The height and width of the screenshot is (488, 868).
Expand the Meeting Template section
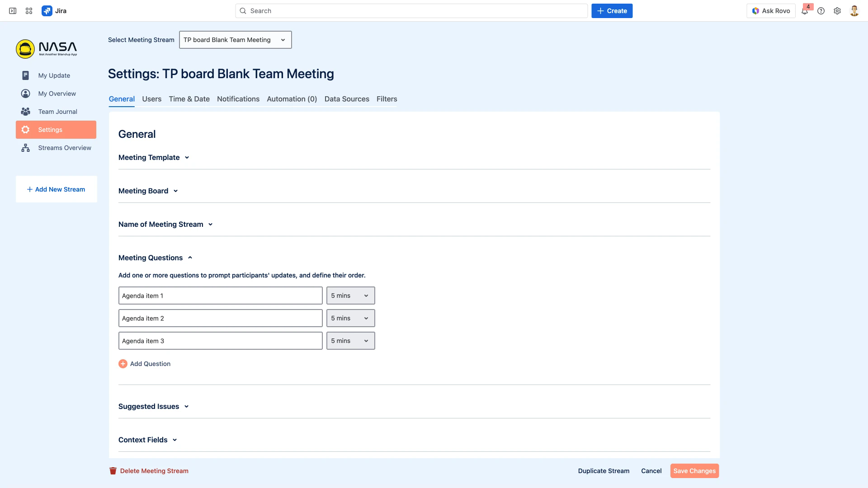[x=187, y=158]
